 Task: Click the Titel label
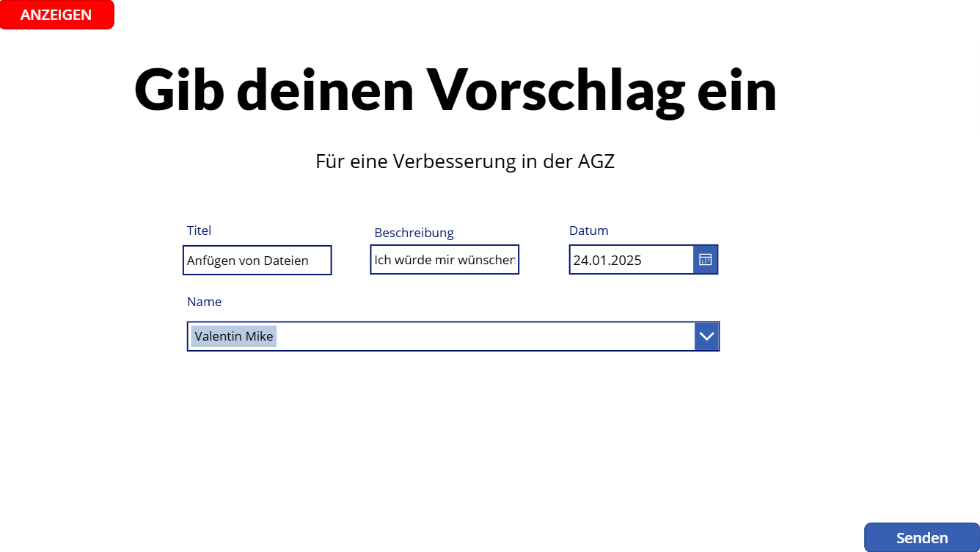tap(199, 230)
